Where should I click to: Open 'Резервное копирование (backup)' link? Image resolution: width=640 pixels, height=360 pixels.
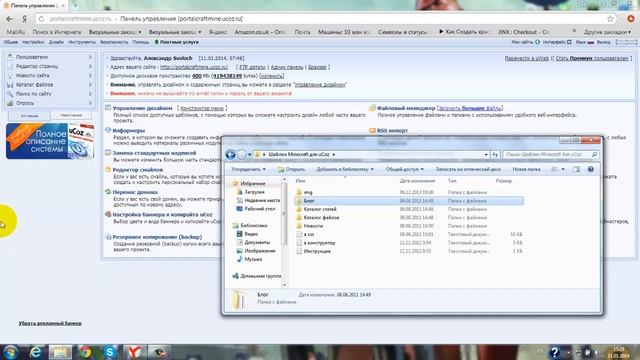click(x=157, y=237)
